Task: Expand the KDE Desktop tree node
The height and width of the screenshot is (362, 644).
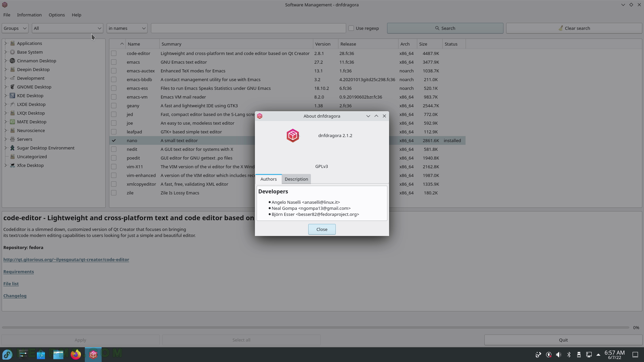Action: 5,96
